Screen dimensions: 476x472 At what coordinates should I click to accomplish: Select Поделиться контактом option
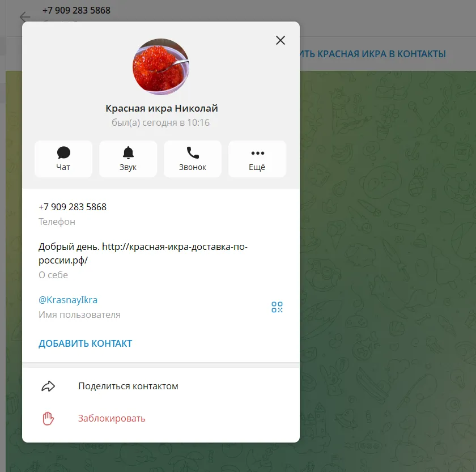(x=128, y=386)
